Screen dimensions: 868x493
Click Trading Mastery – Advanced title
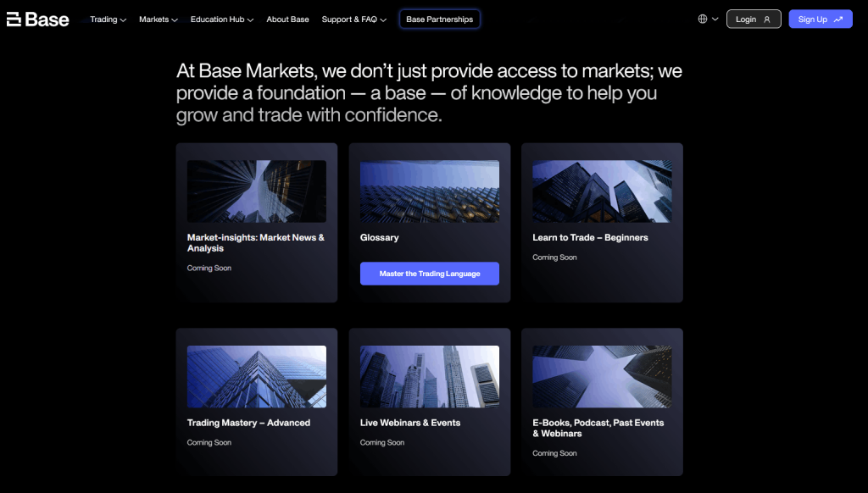pyautogui.click(x=248, y=423)
